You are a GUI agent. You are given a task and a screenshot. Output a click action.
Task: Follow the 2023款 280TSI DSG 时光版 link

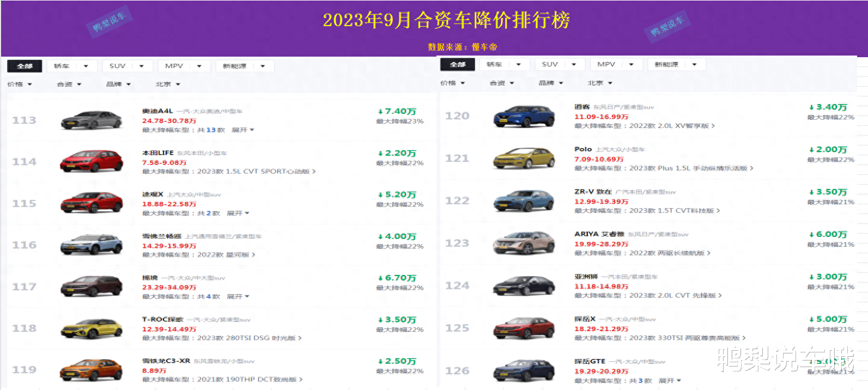(x=249, y=338)
